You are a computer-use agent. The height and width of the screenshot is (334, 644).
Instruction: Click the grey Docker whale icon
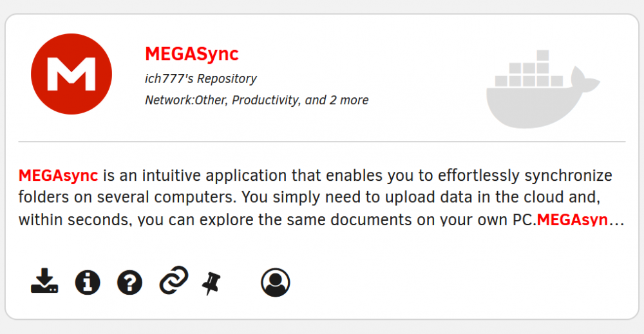point(543,89)
